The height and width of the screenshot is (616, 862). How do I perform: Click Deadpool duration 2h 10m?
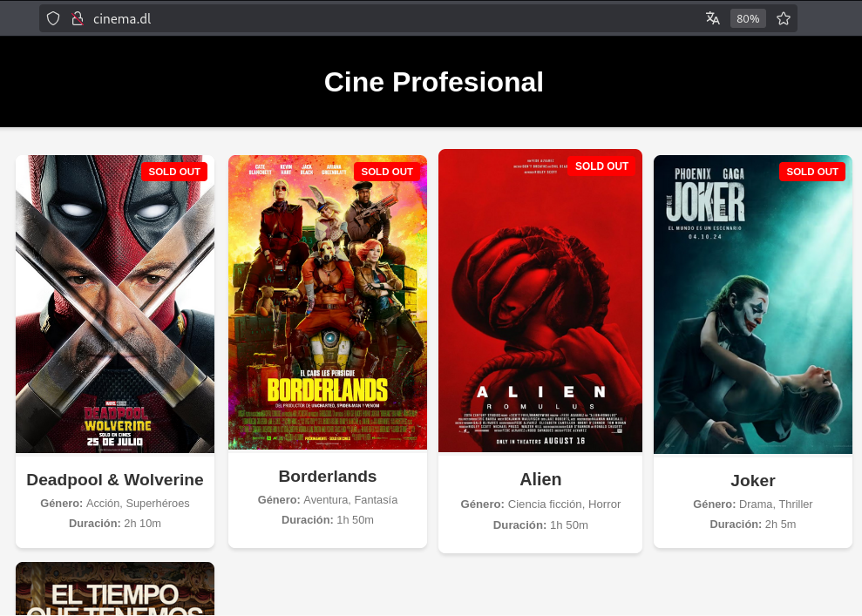(142, 524)
